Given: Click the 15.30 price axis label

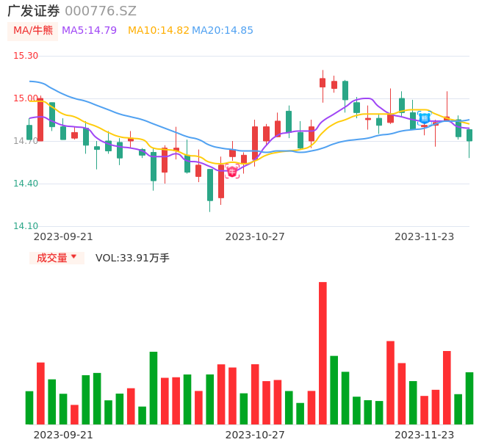Looking at the screenshot, I should [x=26, y=56].
